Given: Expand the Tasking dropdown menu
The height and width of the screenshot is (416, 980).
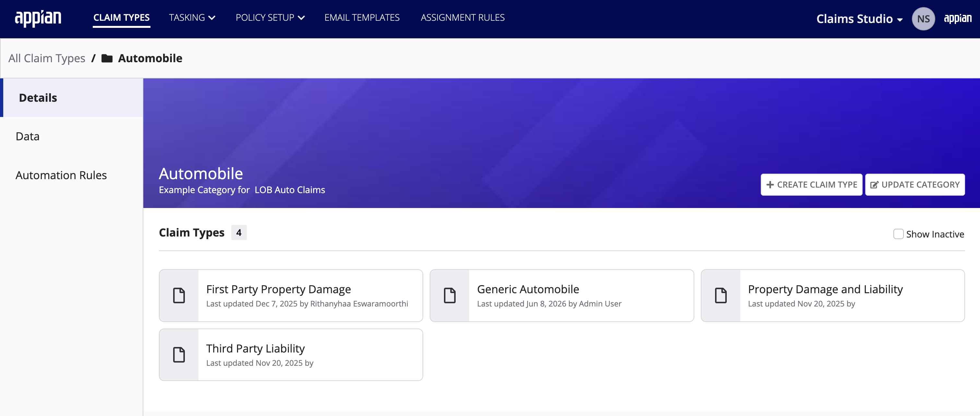Looking at the screenshot, I should pos(192,17).
